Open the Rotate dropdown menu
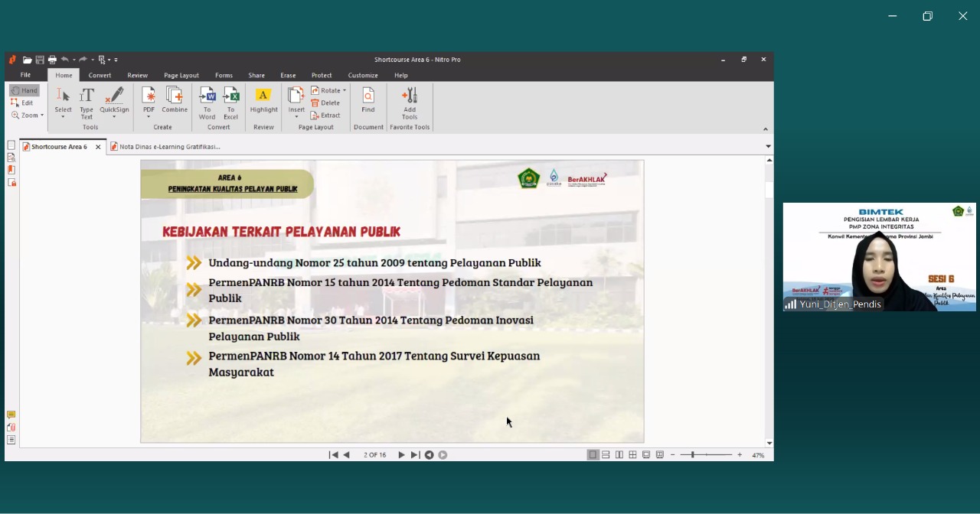 coord(328,90)
